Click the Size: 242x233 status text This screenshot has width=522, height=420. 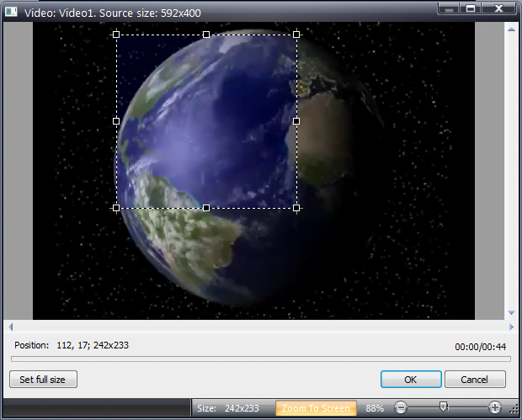(x=228, y=408)
